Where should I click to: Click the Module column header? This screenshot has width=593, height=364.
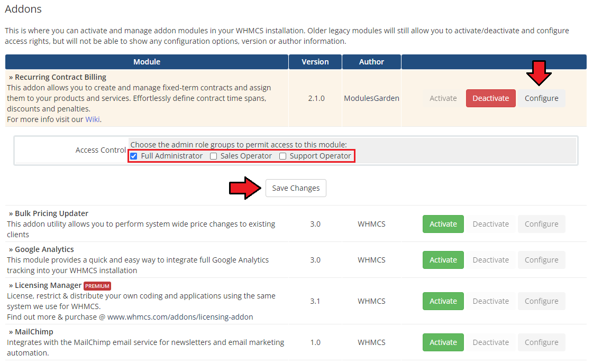pyautogui.click(x=147, y=62)
